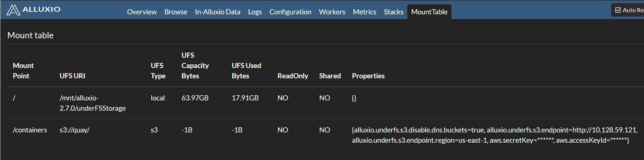Click the Shared NO for /containers
644x160 pixels.
click(x=324, y=130)
